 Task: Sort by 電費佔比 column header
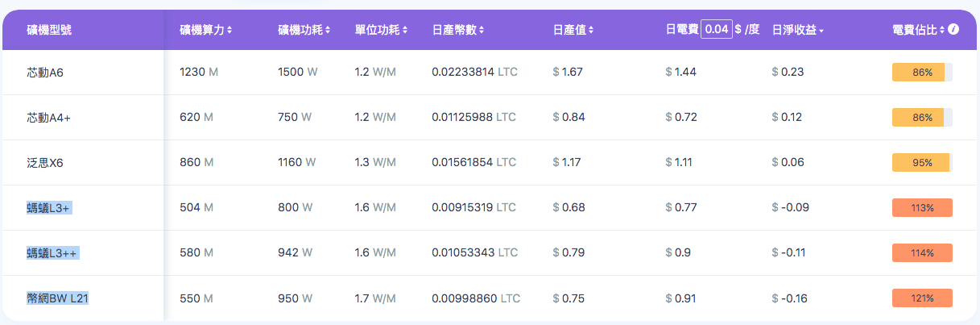919,30
